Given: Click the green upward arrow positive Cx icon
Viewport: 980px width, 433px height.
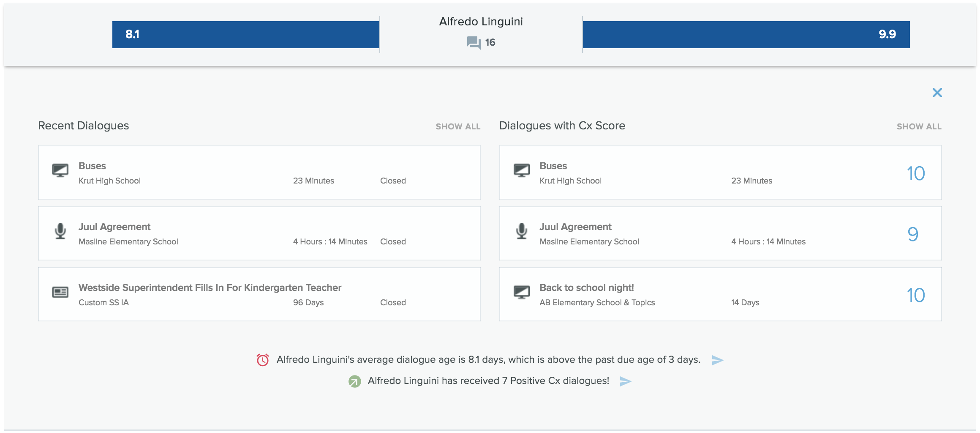Looking at the screenshot, I should (354, 381).
